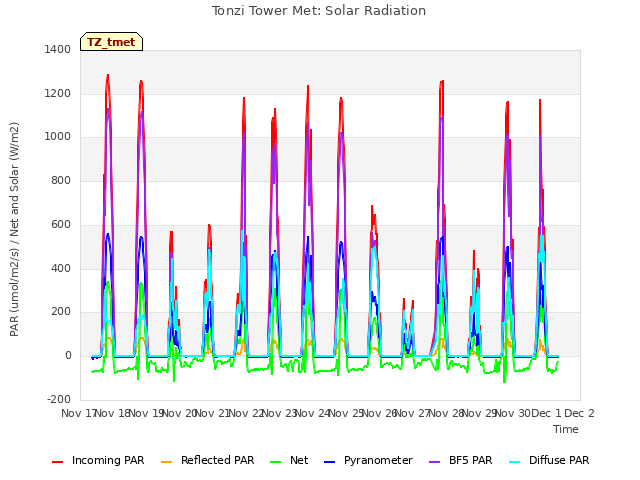The height and width of the screenshot is (480, 640).
Task: Click the 400 y-axis tick label
Action: (x=61, y=269)
